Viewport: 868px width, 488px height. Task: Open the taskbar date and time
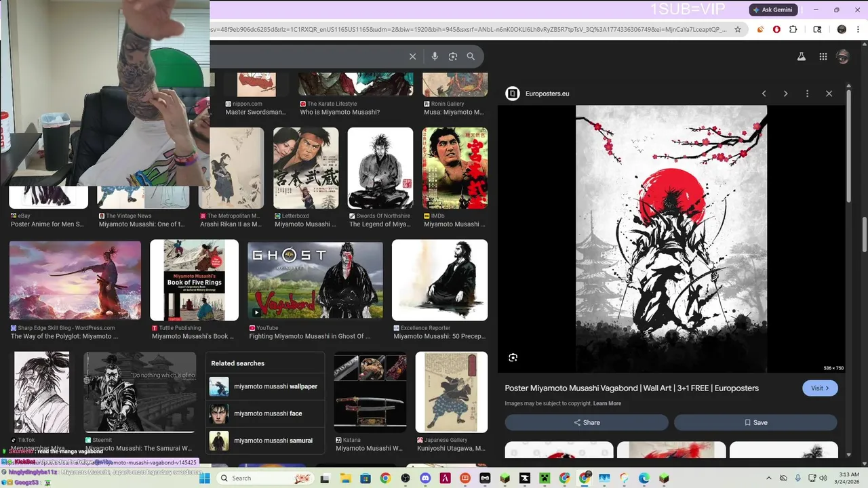(x=848, y=478)
